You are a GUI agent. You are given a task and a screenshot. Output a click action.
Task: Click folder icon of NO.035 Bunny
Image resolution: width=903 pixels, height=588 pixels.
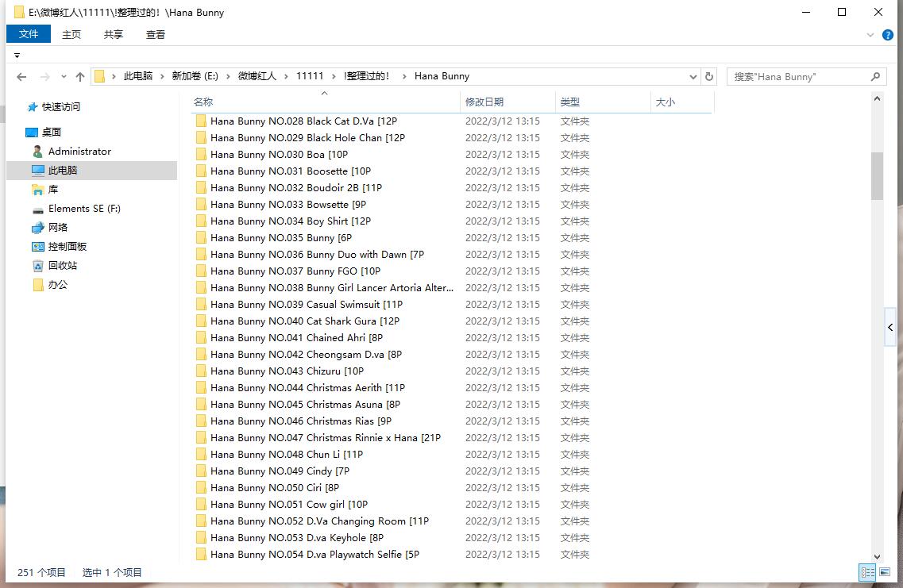click(201, 237)
